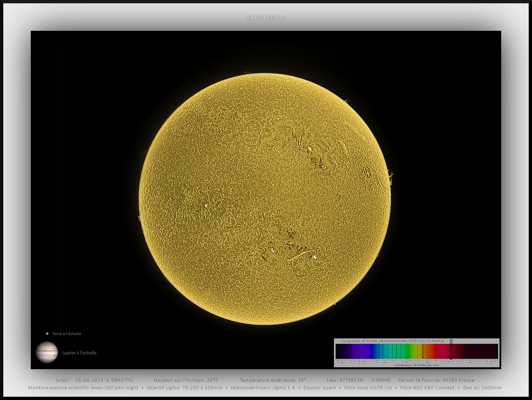Click the Jupiter scale reference image
The height and width of the screenshot is (400, 532).
click(x=47, y=353)
